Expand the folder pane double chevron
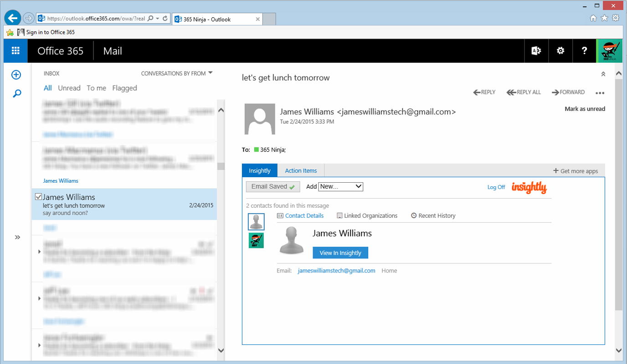Screen dimensions: 627x364 coord(17,237)
